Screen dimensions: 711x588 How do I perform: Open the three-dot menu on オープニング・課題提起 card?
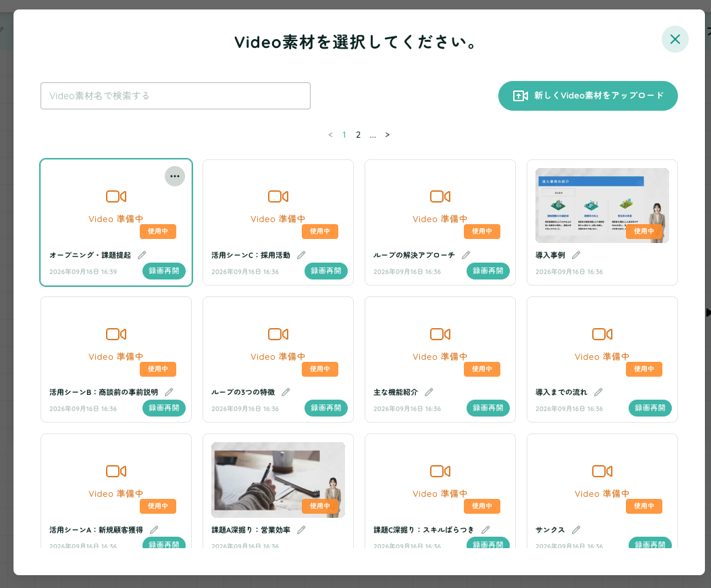175,176
